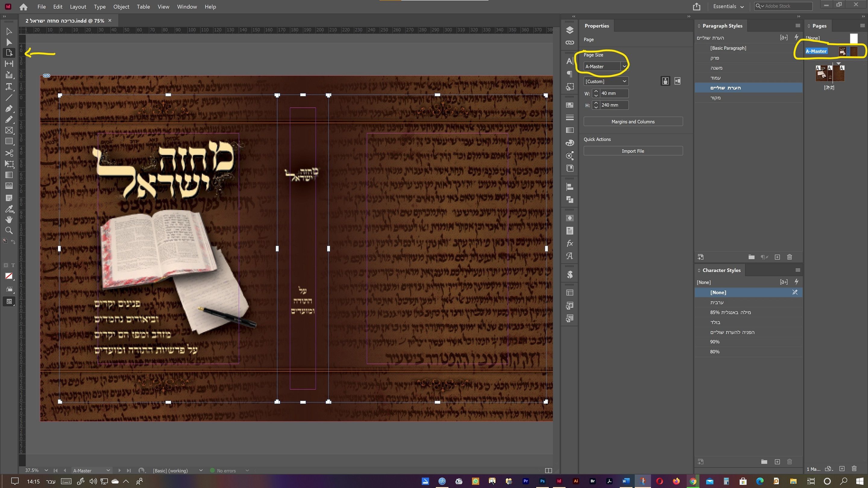
Task: Open the Essentials workspace switcher
Action: (728, 6)
